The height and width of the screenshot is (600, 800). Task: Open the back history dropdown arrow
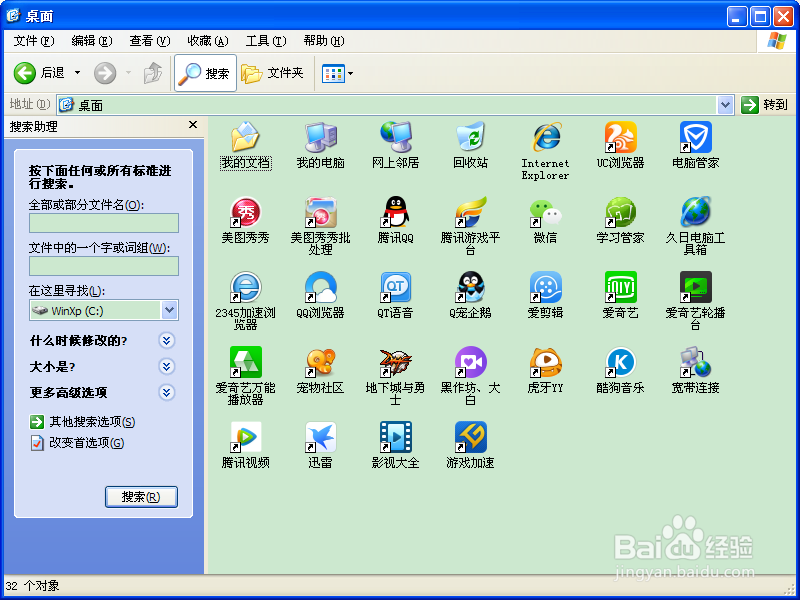pyautogui.click(x=77, y=73)
